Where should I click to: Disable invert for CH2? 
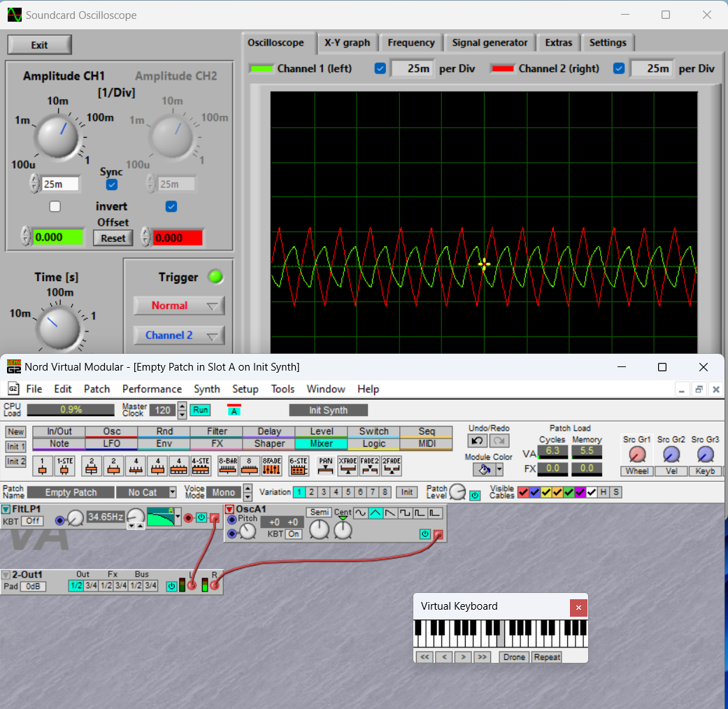171,206
